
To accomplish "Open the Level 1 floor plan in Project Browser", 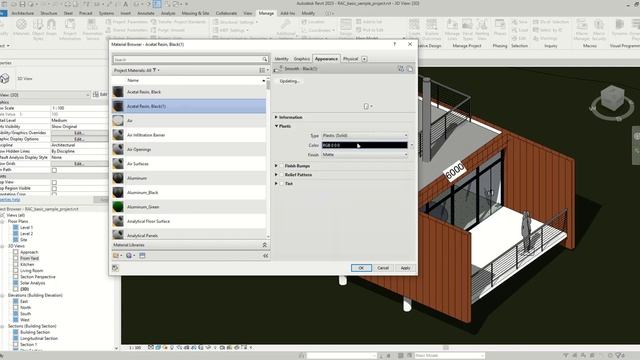I will pos(27,227).
